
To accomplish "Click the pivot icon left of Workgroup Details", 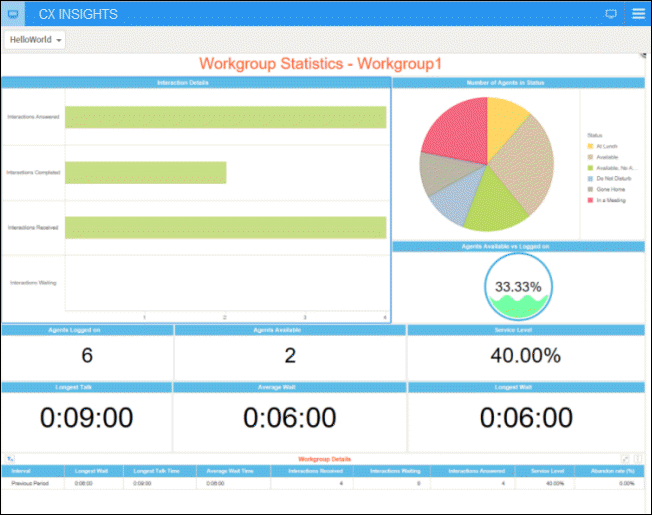I will point(9,458).
